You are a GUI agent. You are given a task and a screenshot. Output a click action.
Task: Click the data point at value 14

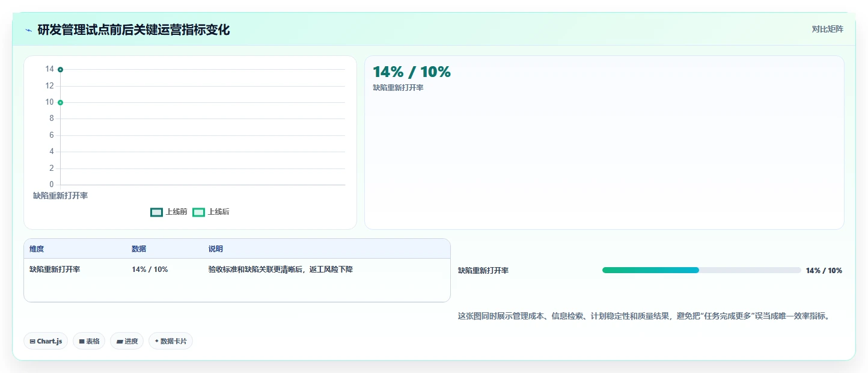(60, 70)
